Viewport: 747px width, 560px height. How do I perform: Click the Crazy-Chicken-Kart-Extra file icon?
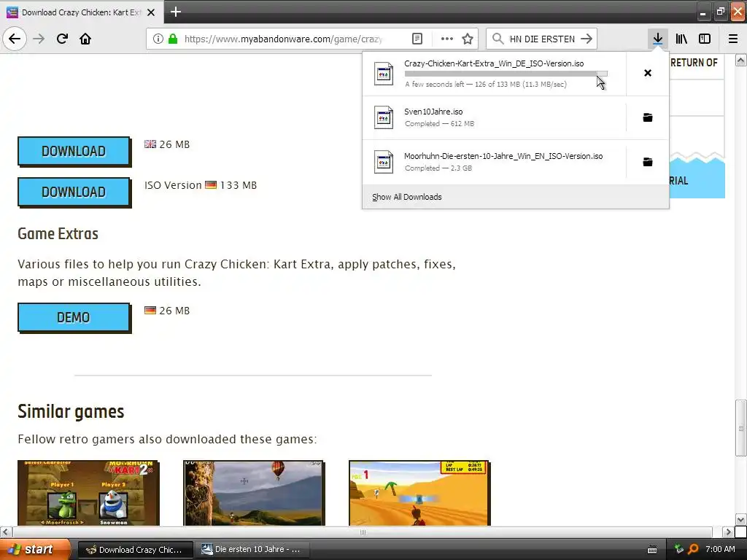coord(384,74)
